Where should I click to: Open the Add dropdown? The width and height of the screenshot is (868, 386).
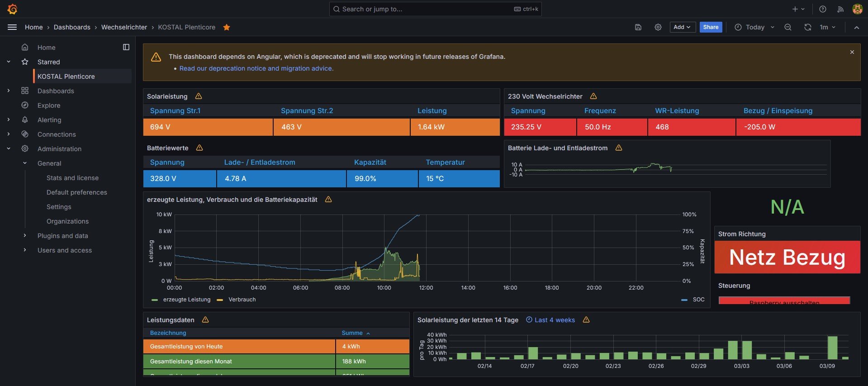click(x=682, y=27)
